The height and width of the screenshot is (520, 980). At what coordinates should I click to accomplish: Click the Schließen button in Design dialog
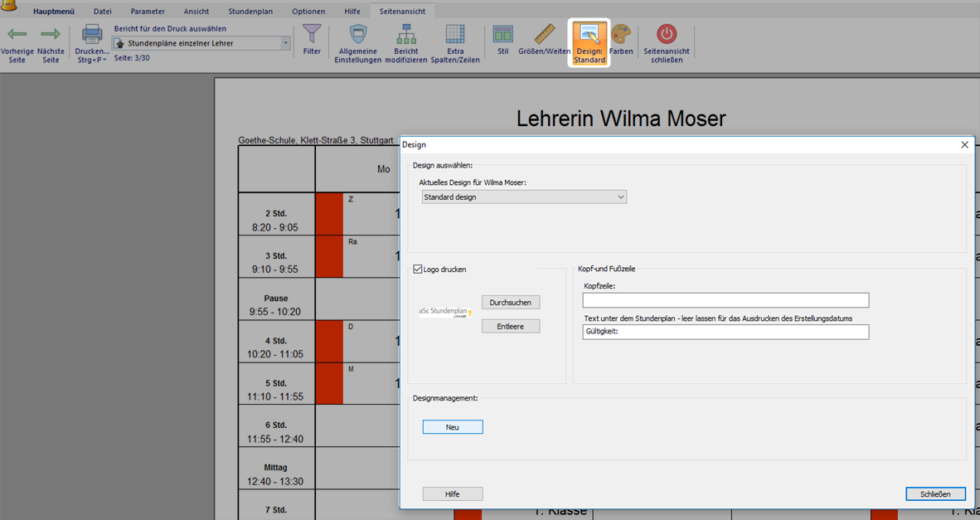pos(934,494)
